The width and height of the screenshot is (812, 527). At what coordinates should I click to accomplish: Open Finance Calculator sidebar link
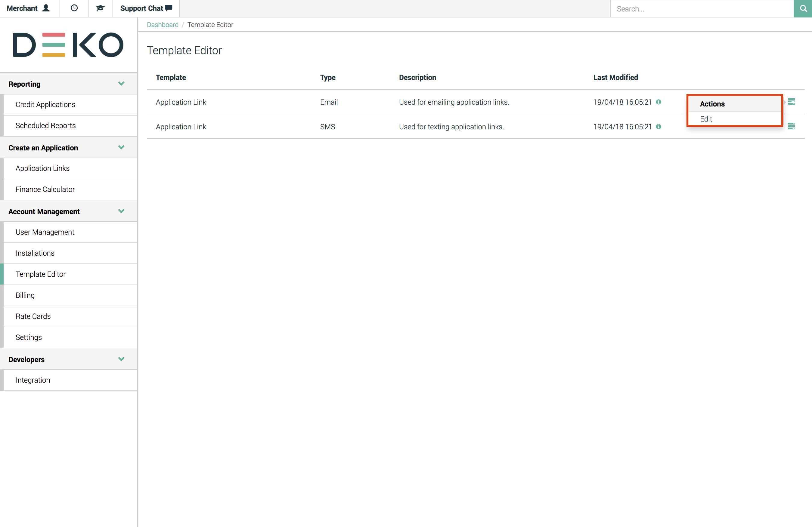coord(45,189)
